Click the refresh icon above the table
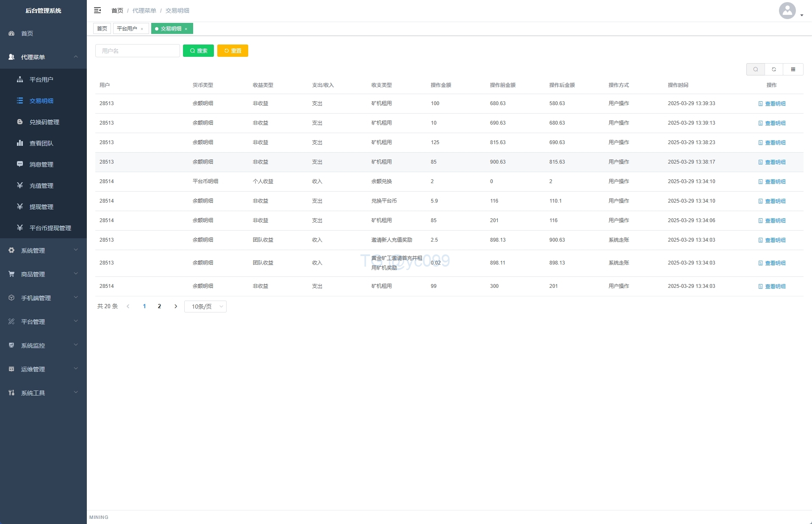 (x=774, y=70)
